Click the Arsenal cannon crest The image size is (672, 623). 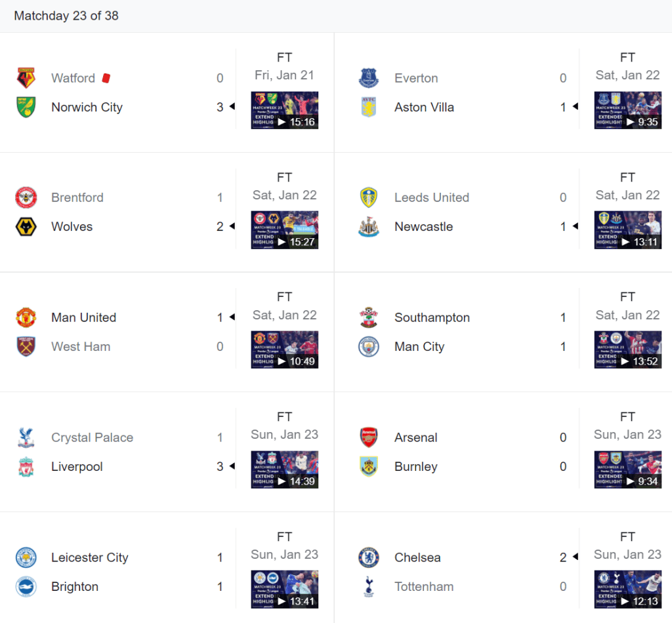point(369,437)
